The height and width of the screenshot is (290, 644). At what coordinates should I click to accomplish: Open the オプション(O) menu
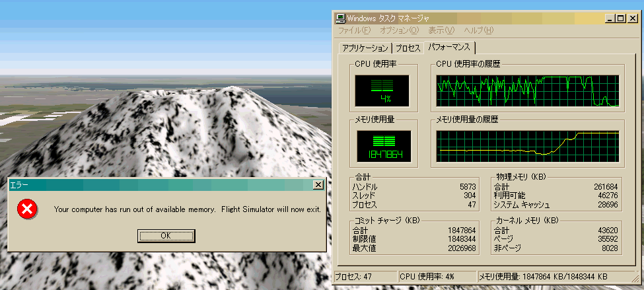[x=399, y=30]
